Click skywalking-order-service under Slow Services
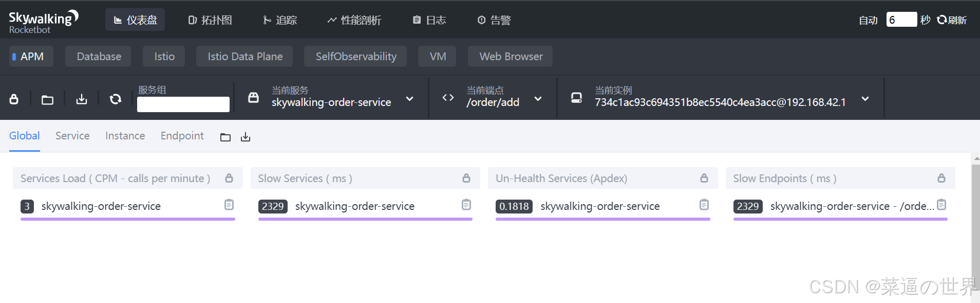Image resolution: width=980 pixels, height=303 pixels. (x=354, y=206)
